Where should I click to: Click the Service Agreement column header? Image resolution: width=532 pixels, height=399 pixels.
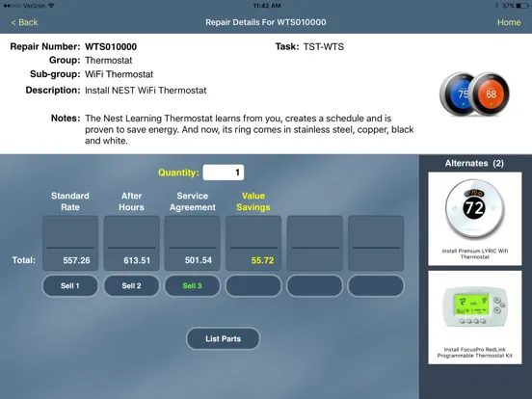(193, 201)
